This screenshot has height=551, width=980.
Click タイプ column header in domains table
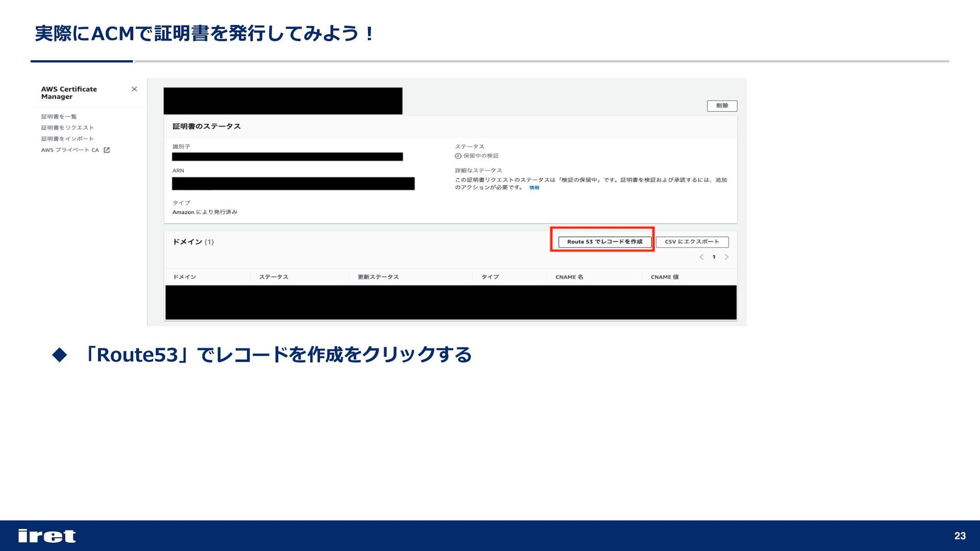pyautogui.click(x=490, y=277)
